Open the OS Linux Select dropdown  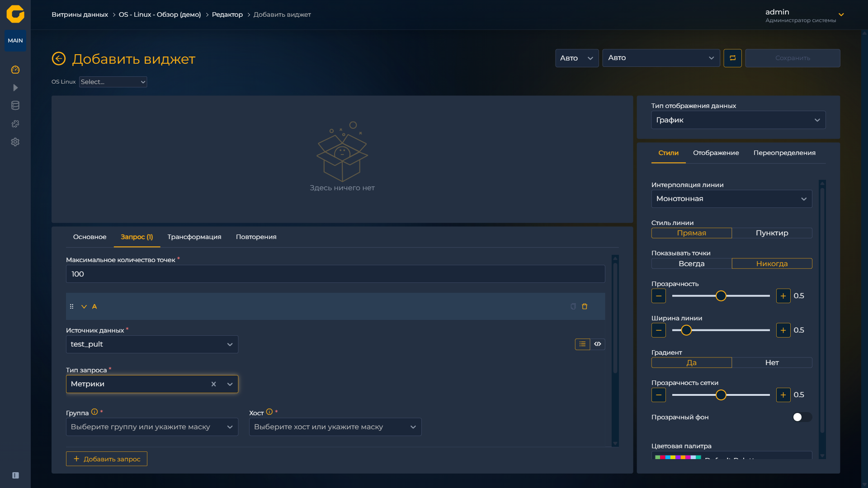click(x=113, y=82)
